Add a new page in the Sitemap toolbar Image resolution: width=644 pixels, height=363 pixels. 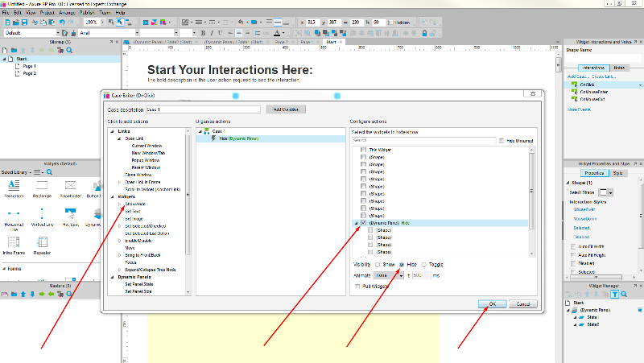(5, 50)
